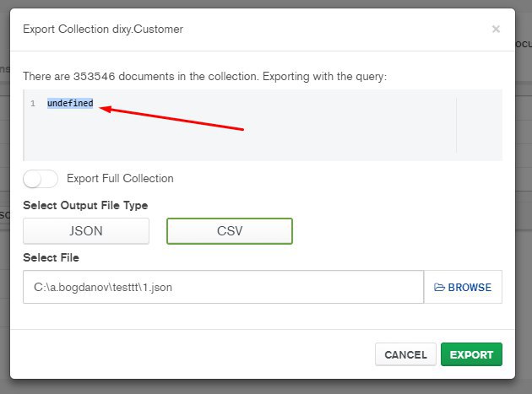
Task: Click the output file path field
Action: [x=223, y=287]
